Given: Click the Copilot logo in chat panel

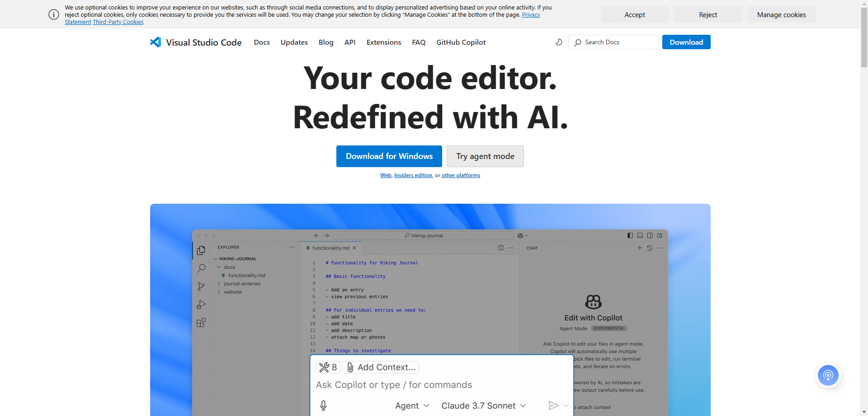Looking at the screenshot, I should (x=593, y=302).
